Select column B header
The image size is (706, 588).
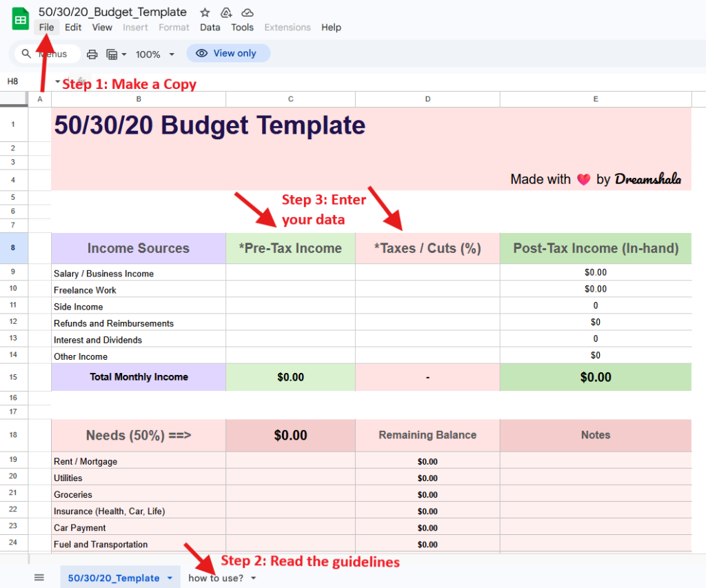click(139, 99)
